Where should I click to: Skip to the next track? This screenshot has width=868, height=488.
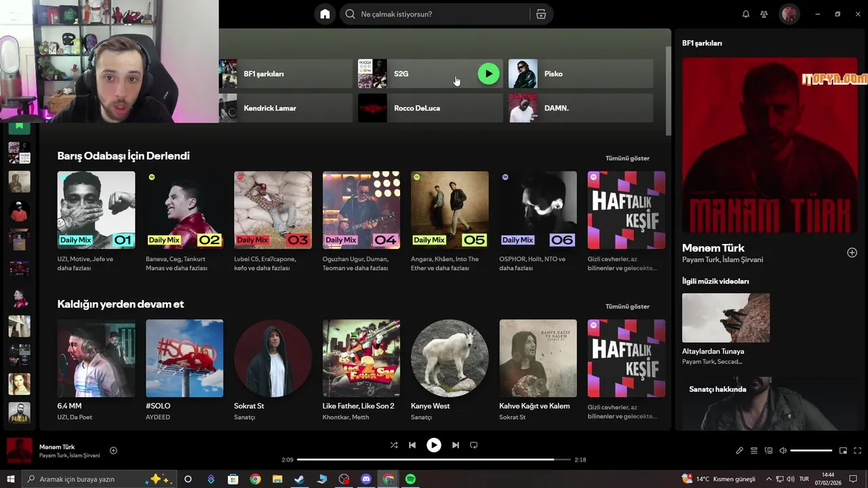pos(456,445)
